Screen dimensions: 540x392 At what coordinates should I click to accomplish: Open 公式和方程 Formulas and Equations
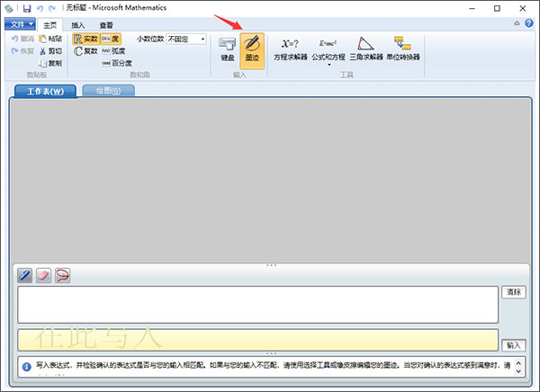(328, 51)
